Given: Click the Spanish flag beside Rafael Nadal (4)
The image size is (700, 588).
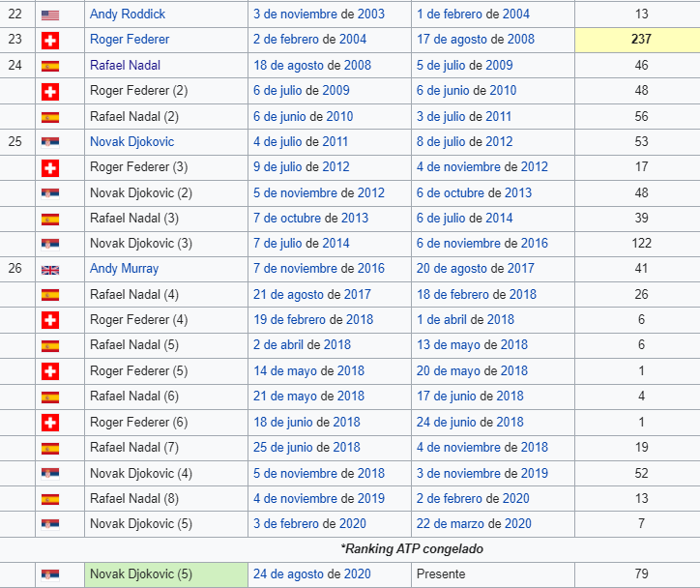Looking at the screenshot, I should click(x=50, y=295).
